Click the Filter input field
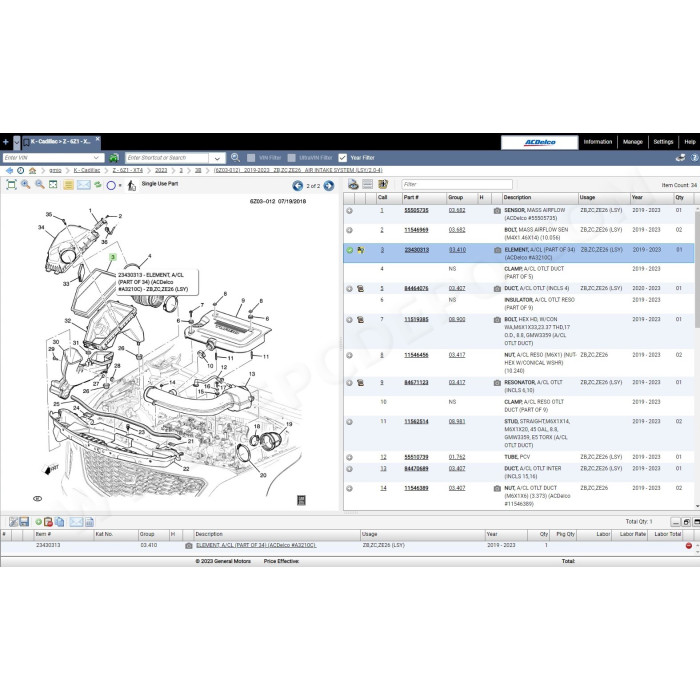The width and height of the screenshot is (700, 700). click(457, 184)
